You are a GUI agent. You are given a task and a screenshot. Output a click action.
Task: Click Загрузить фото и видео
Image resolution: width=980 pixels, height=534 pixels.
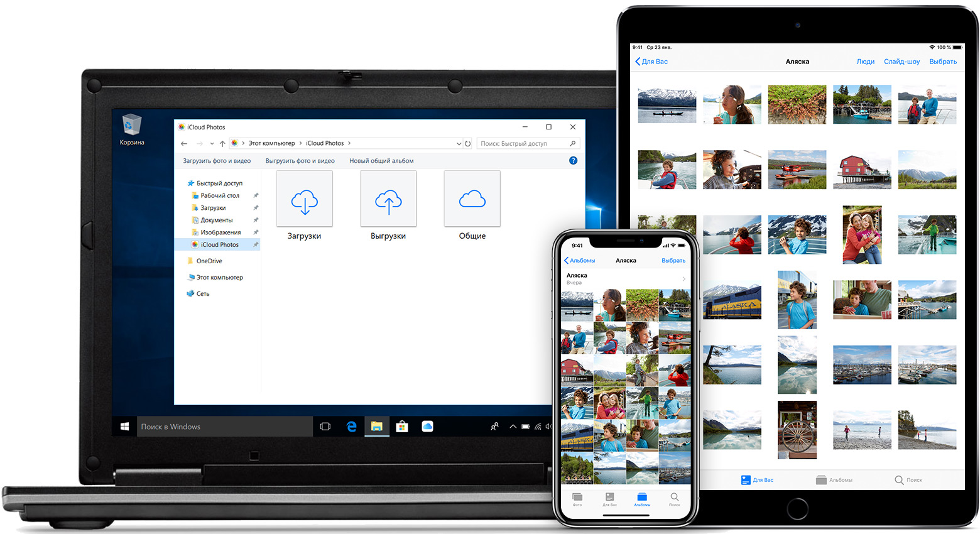coord(217,161)
